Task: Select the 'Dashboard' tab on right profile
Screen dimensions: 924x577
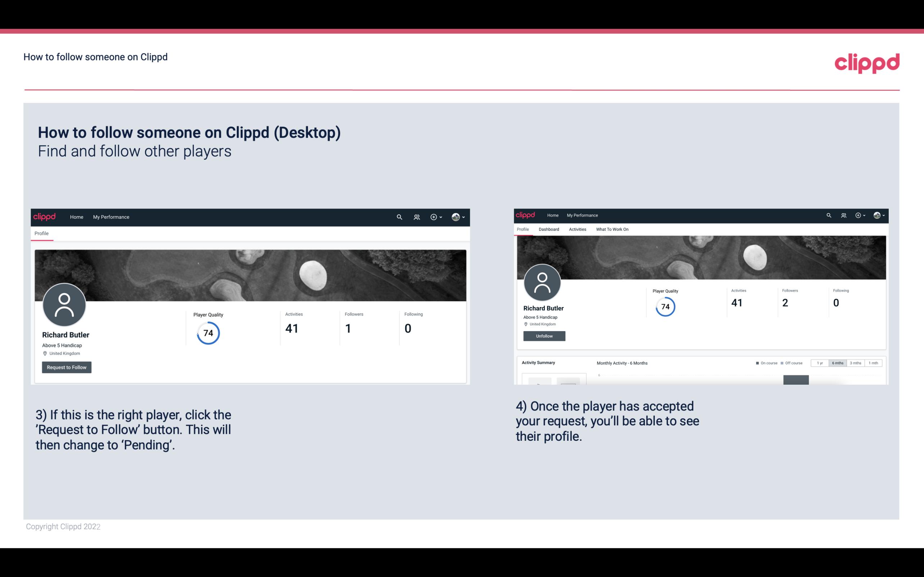Action: pos(549,229)
